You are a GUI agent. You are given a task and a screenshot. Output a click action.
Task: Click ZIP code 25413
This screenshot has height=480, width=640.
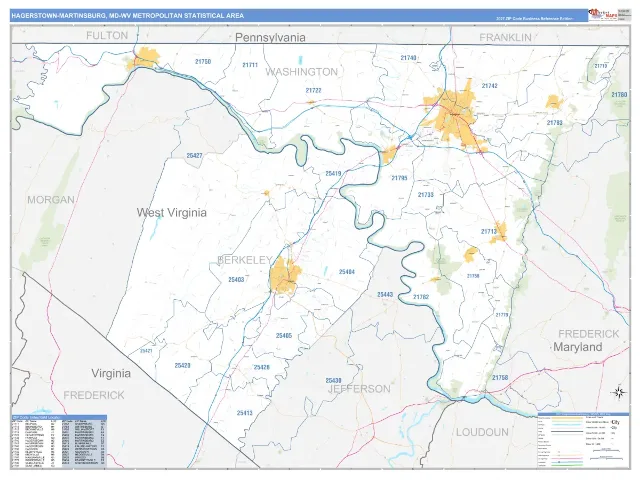point(244,413)
